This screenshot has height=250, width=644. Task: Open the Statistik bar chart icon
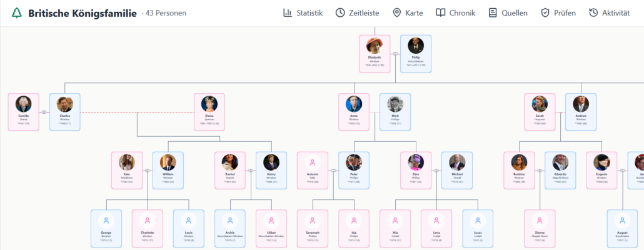pos(288,12)
